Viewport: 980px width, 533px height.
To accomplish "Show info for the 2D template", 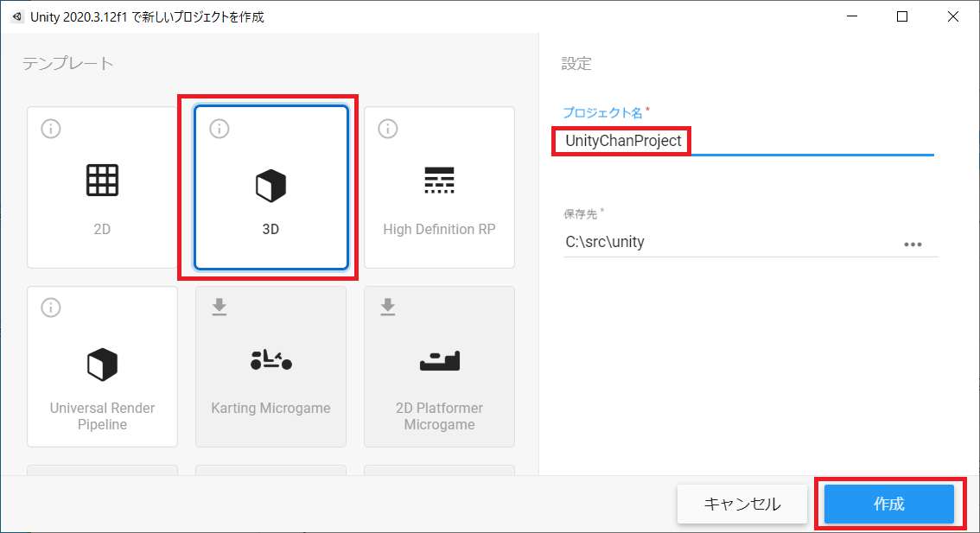I will coord(51,129).
